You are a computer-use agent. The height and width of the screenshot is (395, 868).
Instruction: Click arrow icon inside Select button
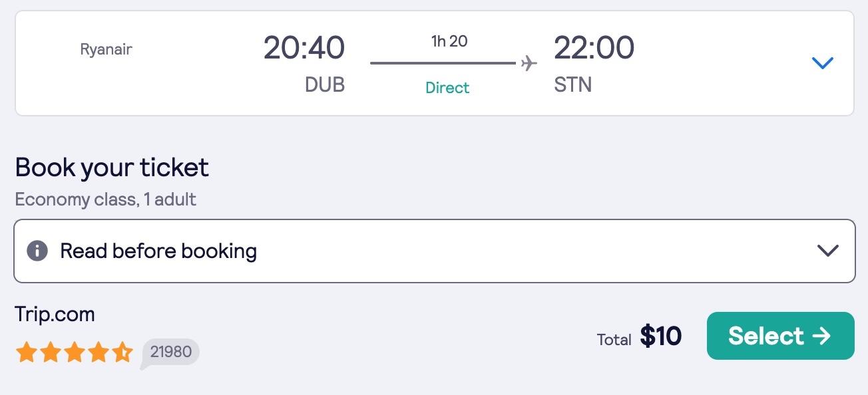821,336
